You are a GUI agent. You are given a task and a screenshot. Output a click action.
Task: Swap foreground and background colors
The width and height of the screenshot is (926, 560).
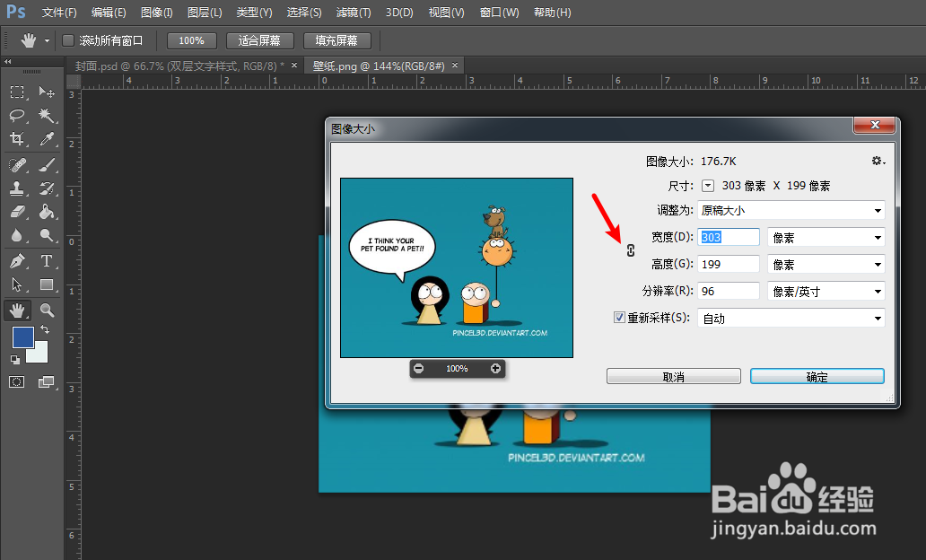(x=45, y=329)
